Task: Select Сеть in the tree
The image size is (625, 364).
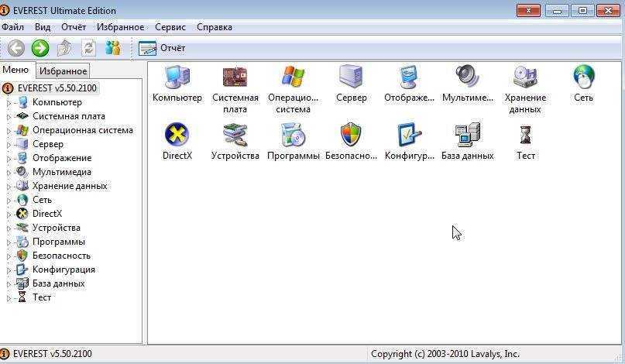Action: 42,200
